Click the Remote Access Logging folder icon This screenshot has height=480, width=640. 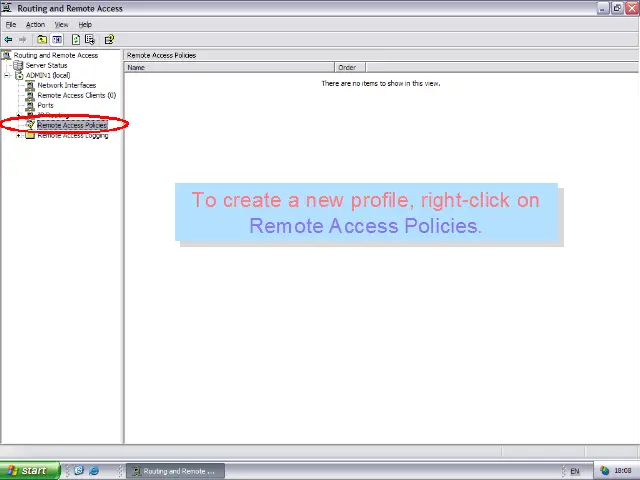(x=30, y=135)
